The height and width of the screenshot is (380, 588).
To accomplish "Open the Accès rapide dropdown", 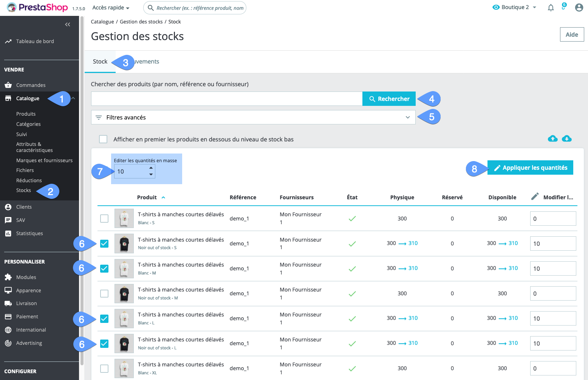I will pos(111,8).
